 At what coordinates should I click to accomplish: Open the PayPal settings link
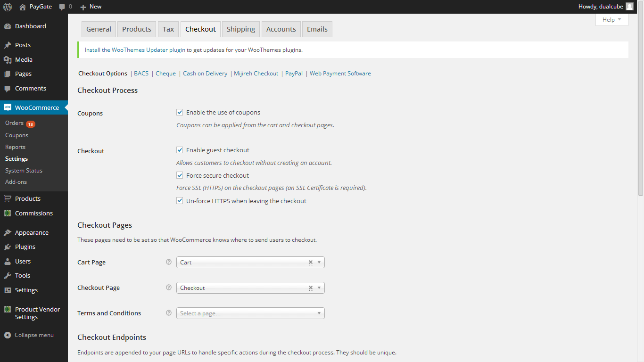(294, 74)
